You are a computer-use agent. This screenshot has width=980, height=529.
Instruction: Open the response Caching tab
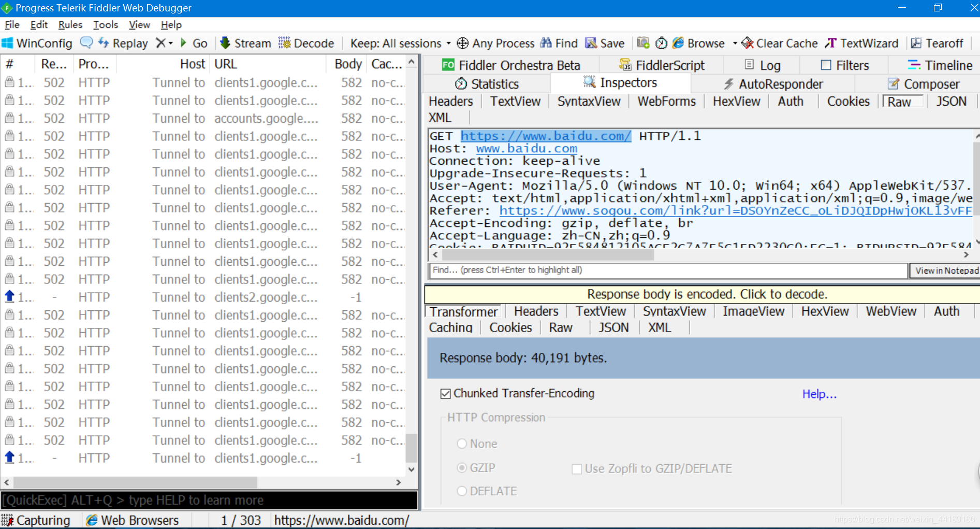[450, 327]
